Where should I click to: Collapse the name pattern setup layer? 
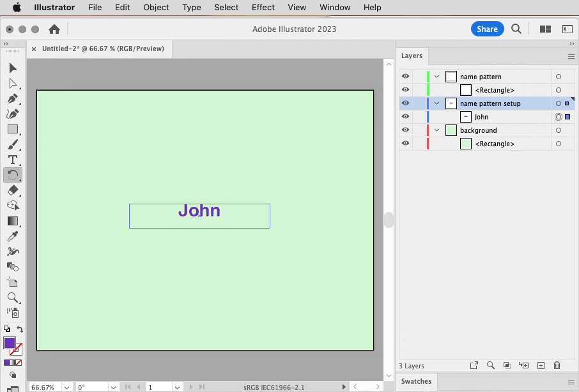(437, 103)
